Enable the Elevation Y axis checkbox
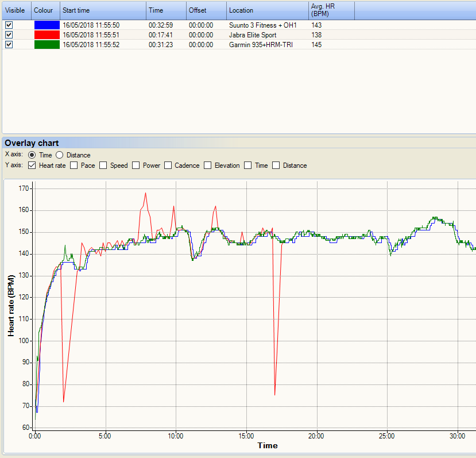This screenshot has height=458, width=476. pyautogui.click(x=208, y=166)
